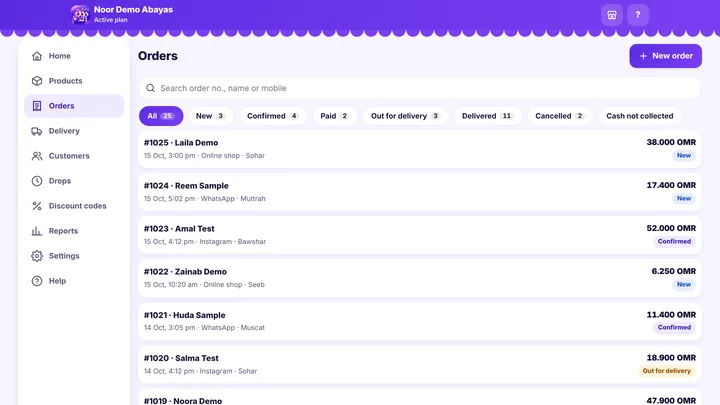Open Discount codes page
The width and height of the screenshot is (720, 405).
tap(74, 206)
